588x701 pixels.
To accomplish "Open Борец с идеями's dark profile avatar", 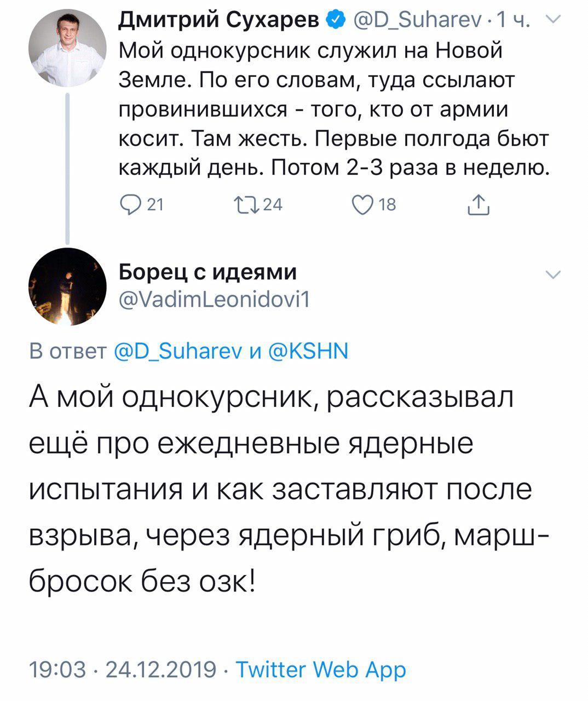I will (67, 287).
